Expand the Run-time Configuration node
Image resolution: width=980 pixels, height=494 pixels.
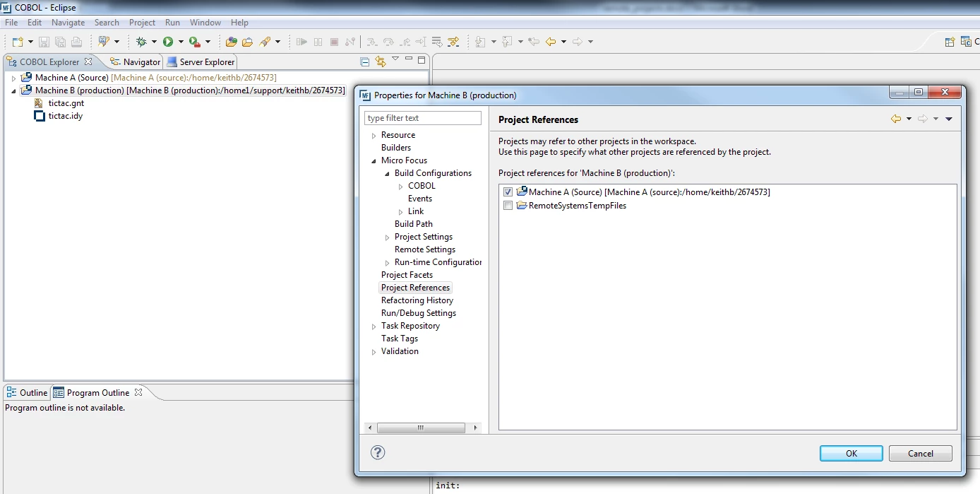point(387,263)
